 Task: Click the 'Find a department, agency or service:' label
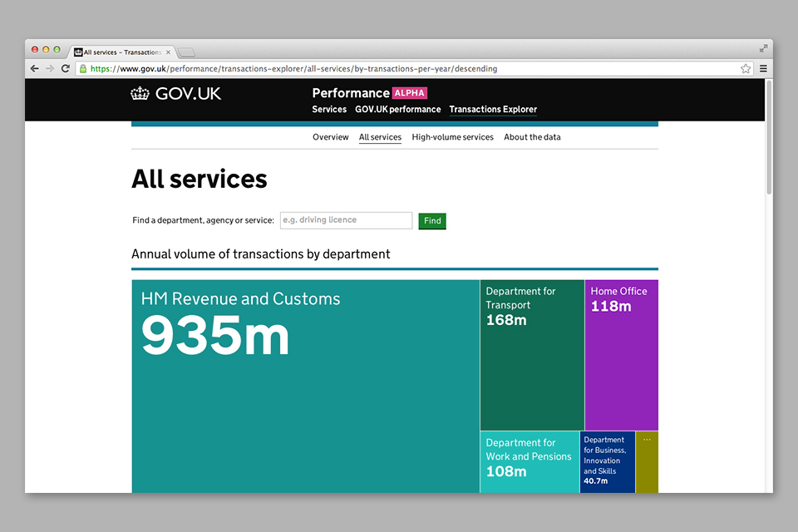(203, 220)
